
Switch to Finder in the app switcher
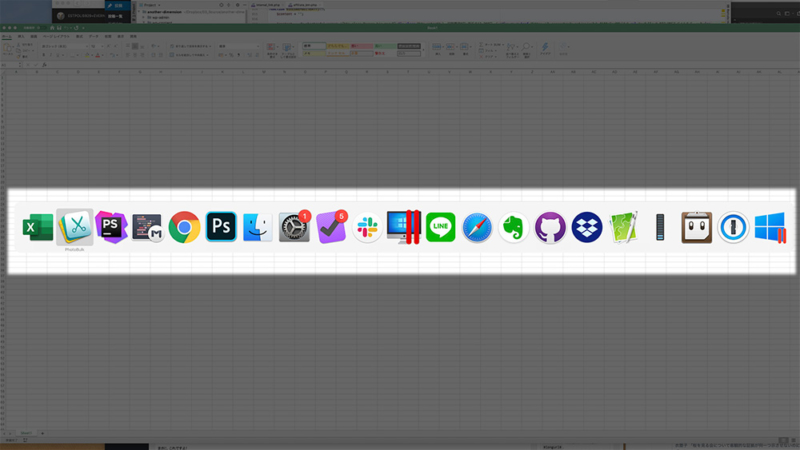[258, 227]
